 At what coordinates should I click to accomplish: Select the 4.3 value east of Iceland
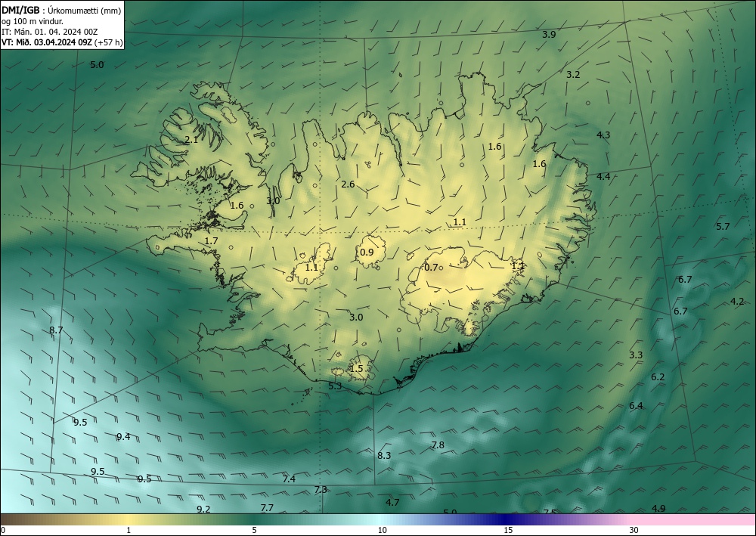point(603,135)
